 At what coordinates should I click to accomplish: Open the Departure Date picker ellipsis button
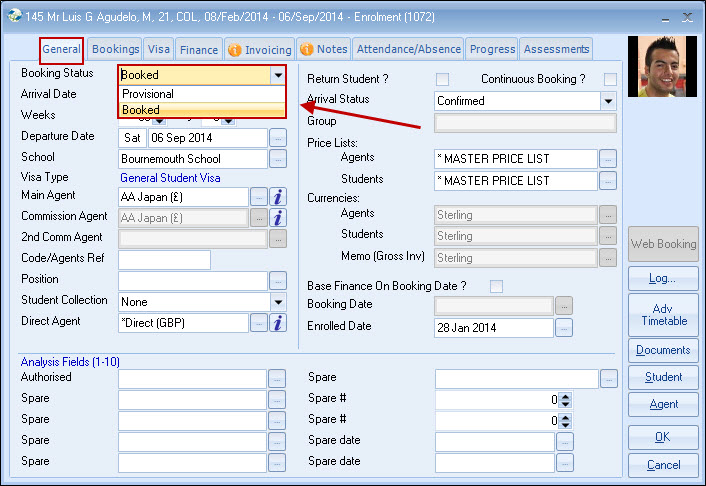(x=278, y=138)
